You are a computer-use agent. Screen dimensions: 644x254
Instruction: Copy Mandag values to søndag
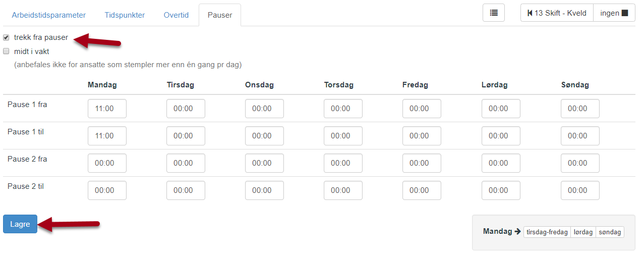click(610, 232)
